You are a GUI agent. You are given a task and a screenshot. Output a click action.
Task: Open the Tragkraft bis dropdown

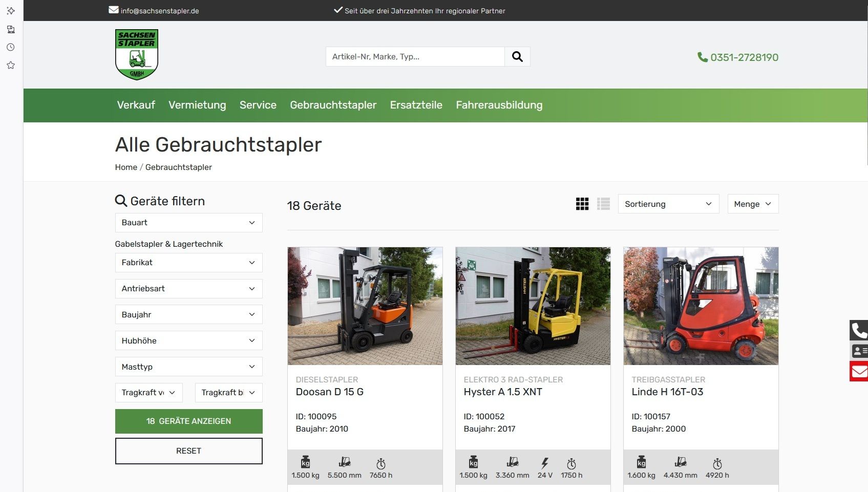[228, 393]
